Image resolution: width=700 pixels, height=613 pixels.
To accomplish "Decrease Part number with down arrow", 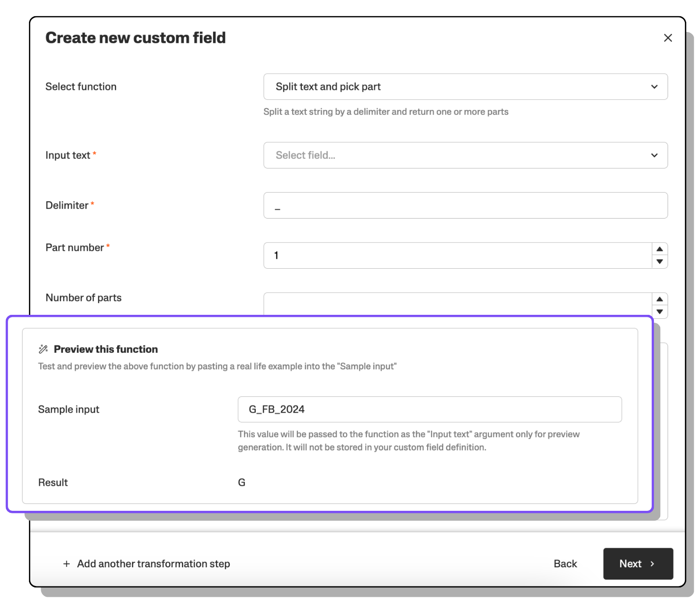I will [x=659, y=262].
